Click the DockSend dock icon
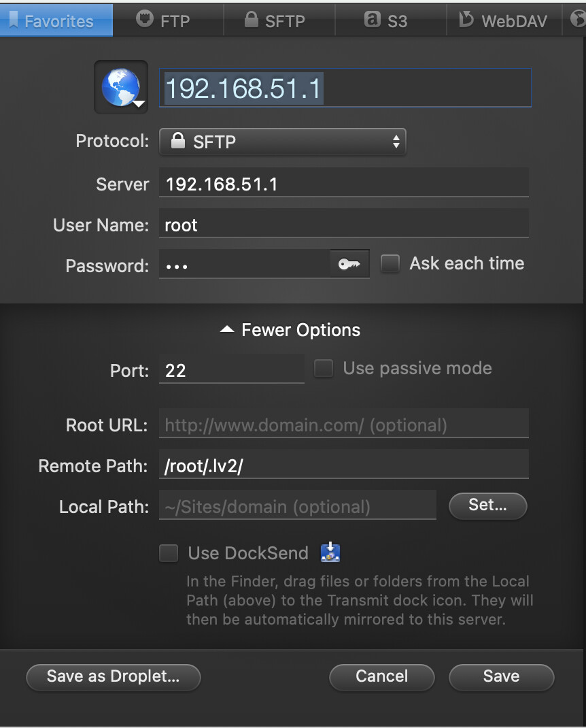 [x=330, y=552]
